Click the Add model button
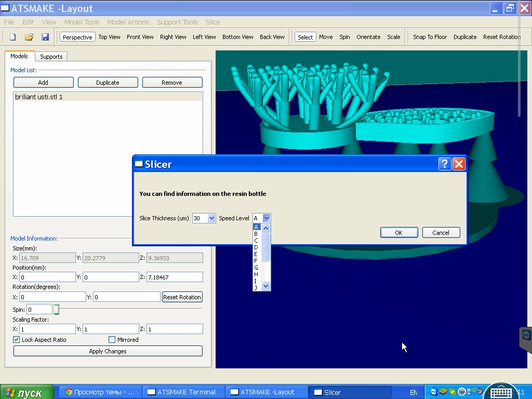This screenshot has width=532, height=399. 44,83
